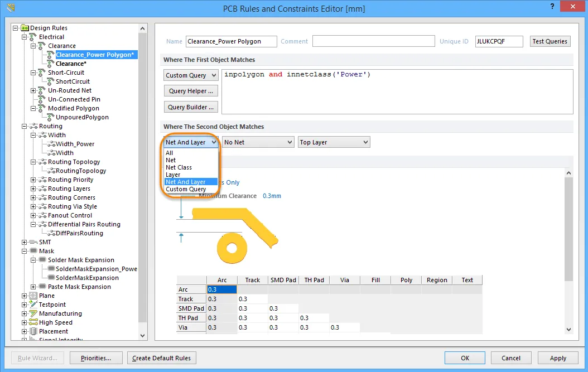This screenshot has width=588, height=372.
Task: Click the Testpoint category icon
Action: point(33,305)
